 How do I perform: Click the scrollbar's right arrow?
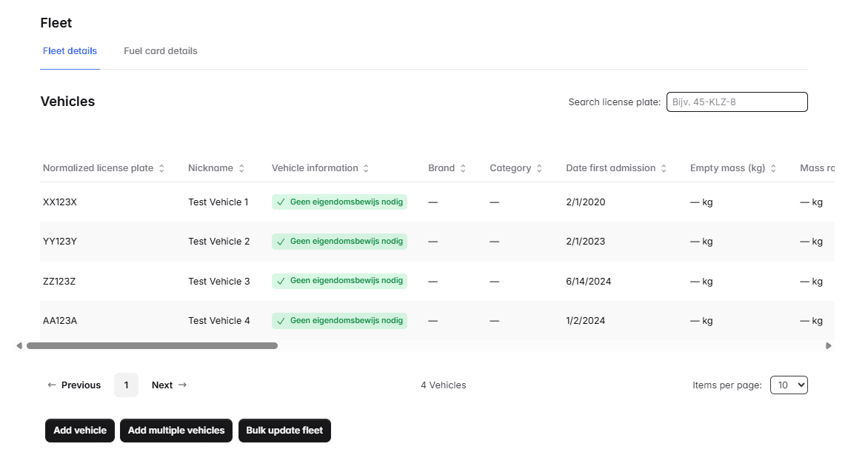[x=828, y=345]
